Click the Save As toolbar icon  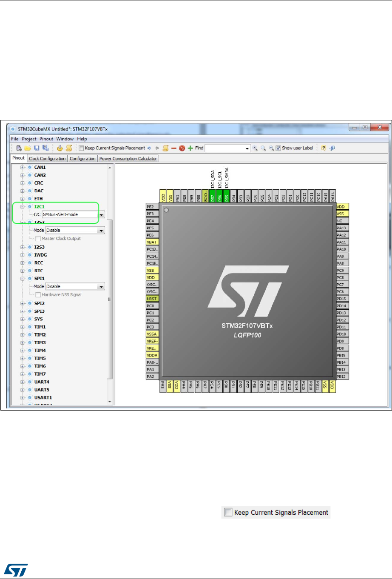click(x=45, y=148)
